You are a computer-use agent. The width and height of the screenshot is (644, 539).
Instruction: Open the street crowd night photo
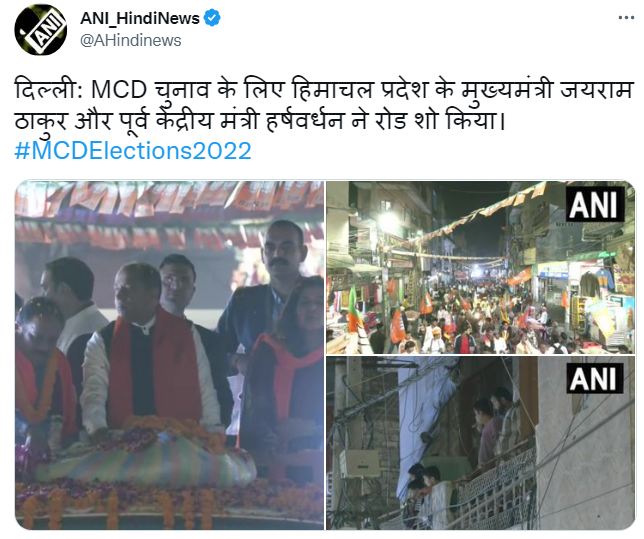pyautogui.click(x=481, y=267)
